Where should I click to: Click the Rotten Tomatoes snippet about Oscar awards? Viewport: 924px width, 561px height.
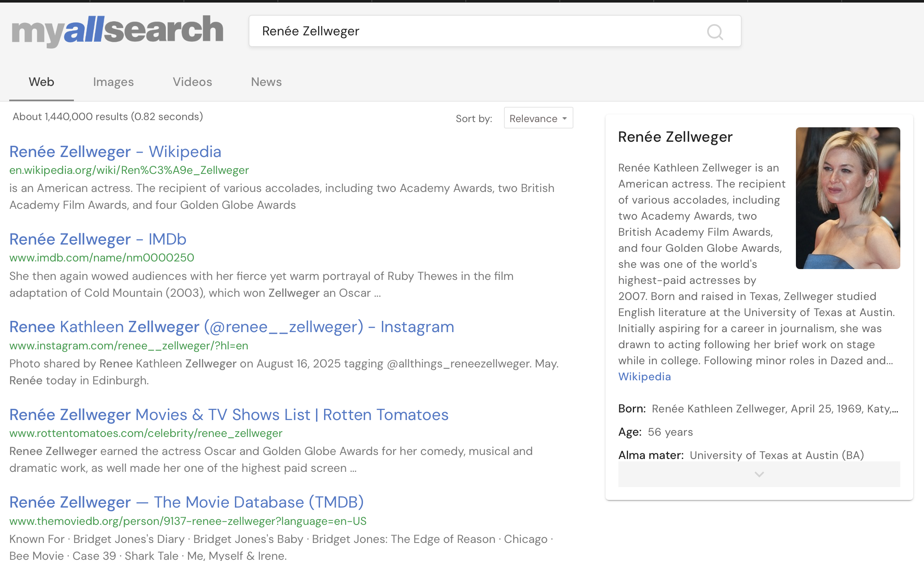click(271, 460)
